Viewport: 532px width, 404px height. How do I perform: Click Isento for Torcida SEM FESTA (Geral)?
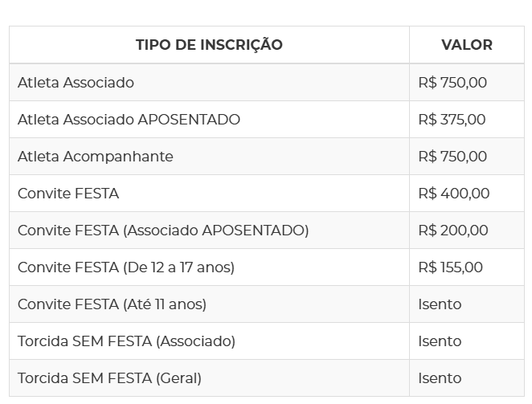click(x=440, y=378)
